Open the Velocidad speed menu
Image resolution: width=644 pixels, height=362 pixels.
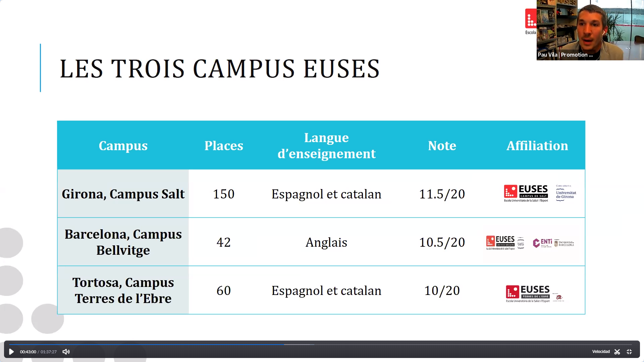pyautogui.click(x=601, y=352)
